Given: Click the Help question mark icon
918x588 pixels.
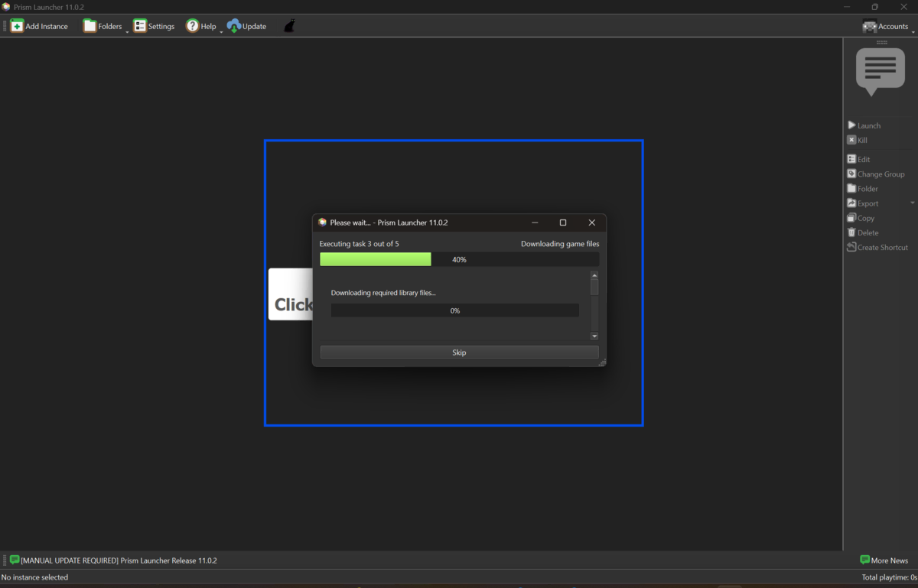Looking at the screenshot, I should [192, 26].
